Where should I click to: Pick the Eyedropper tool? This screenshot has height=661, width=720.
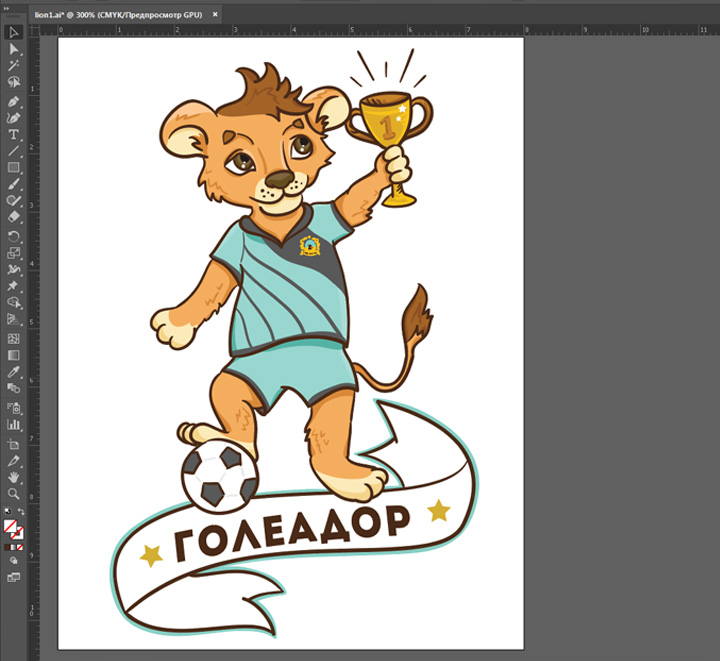[14, 372]
